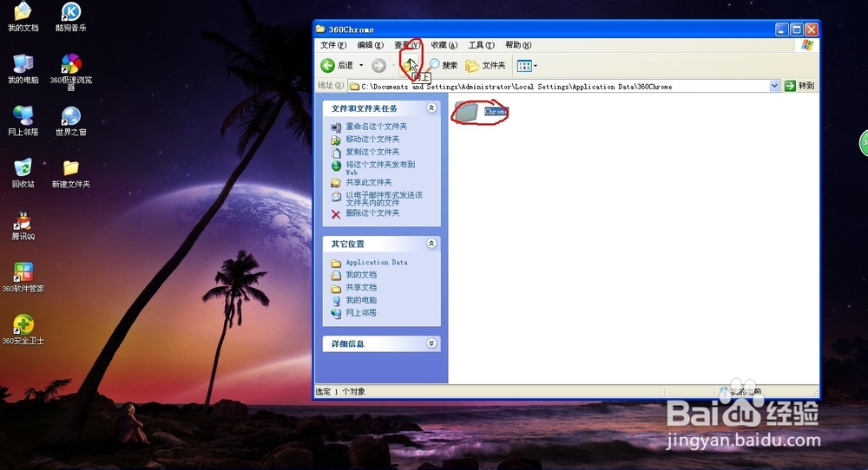Collapse the 其它位置 panel
Screen dimensions: 868x470
tap(431, 244)
